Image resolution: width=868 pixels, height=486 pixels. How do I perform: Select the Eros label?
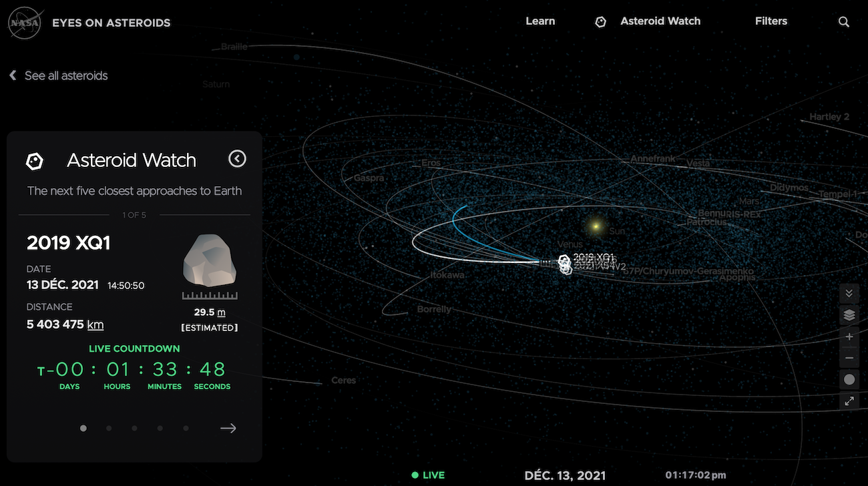(x=431, y=163)
